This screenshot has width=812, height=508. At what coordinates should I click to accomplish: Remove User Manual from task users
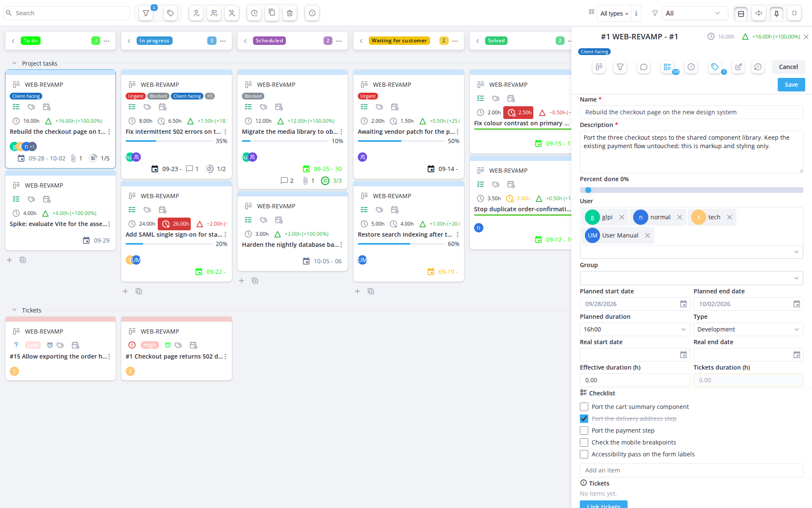[647, 235]
